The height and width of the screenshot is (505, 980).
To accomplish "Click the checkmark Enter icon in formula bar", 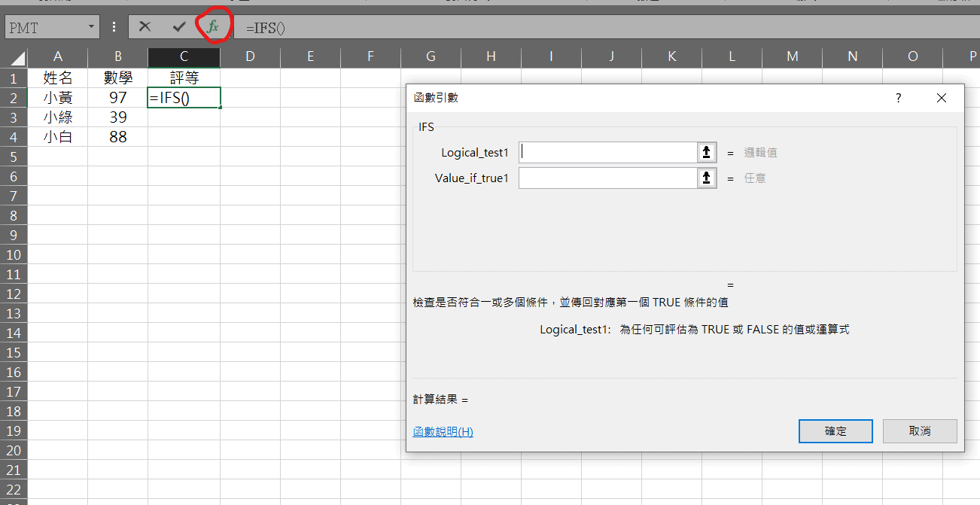I will 178,26.
